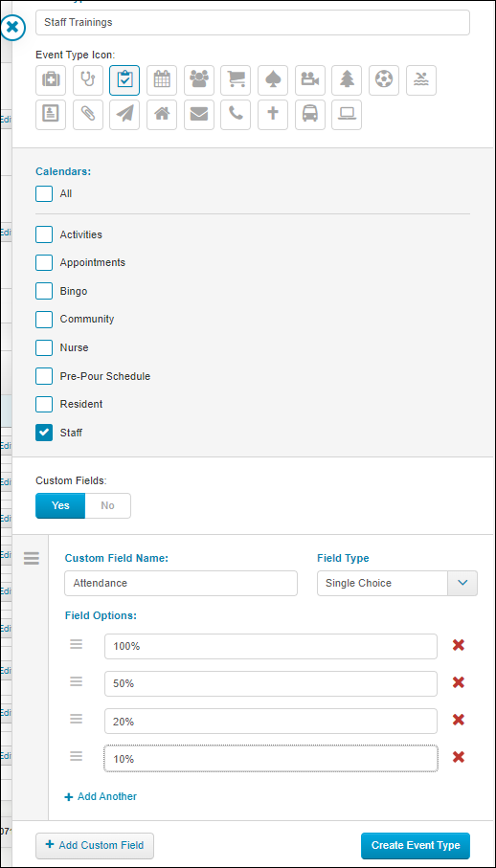Viewport: 496px width, 868px height.
Task: Tick the All calendars checkbox
Action: 44,193
